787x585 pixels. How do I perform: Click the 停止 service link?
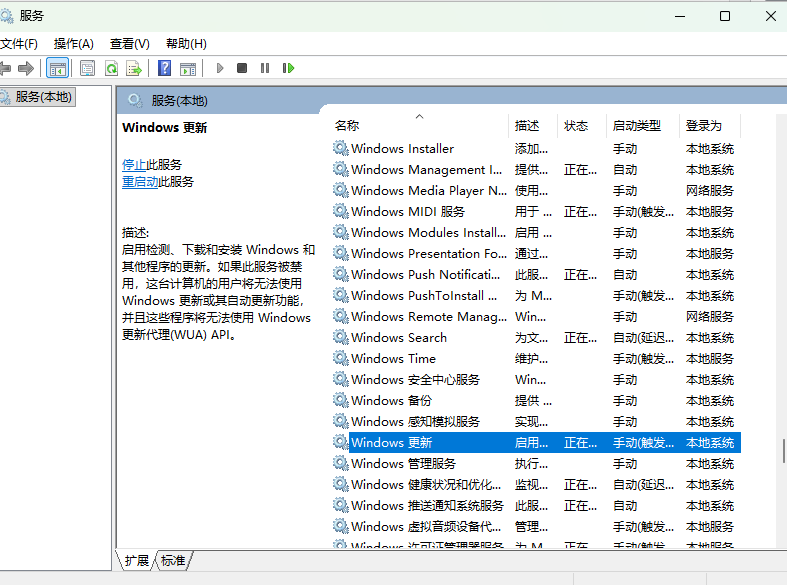coord(134,164)
